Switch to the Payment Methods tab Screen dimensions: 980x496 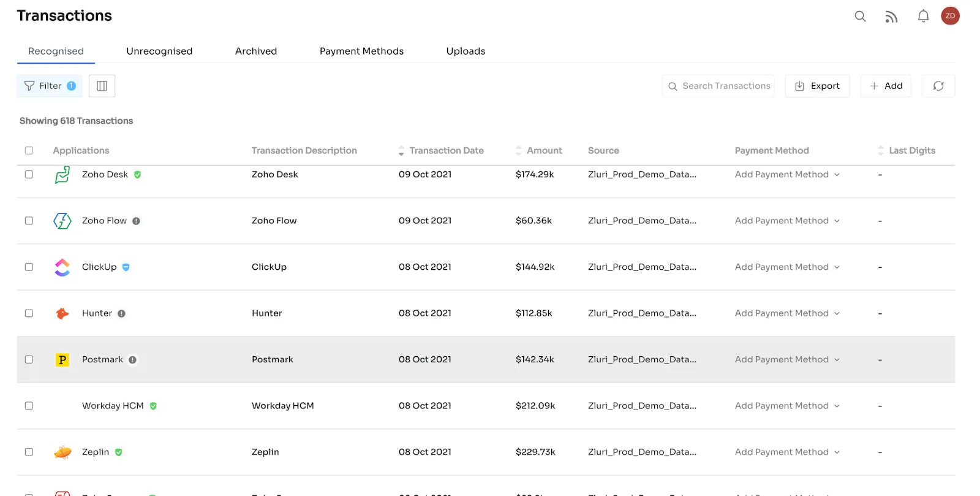361,52
